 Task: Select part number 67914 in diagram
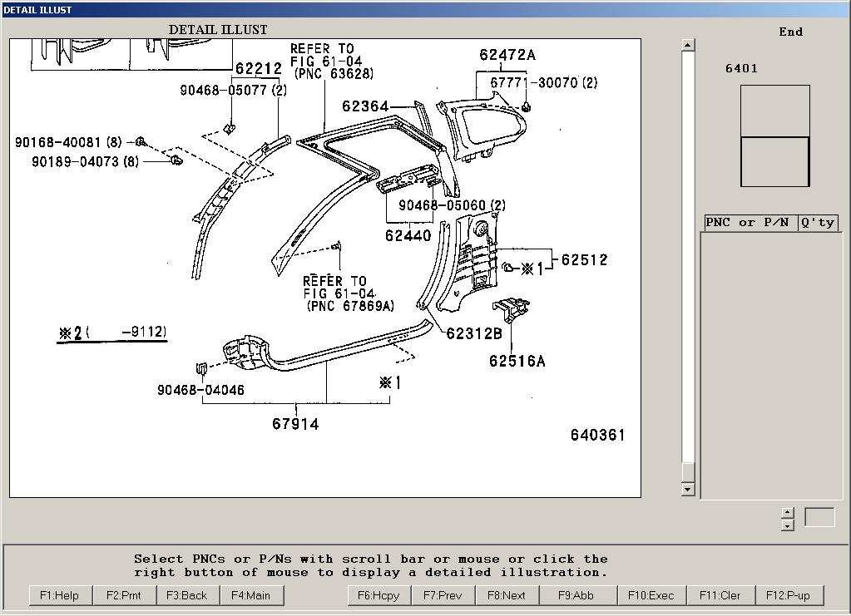(295, 424)
